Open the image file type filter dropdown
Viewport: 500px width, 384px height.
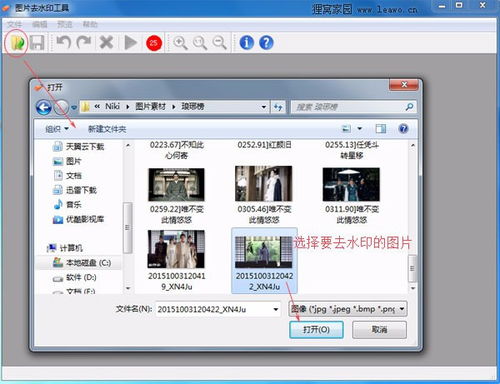pyautogui.click(x=347, y=309)
